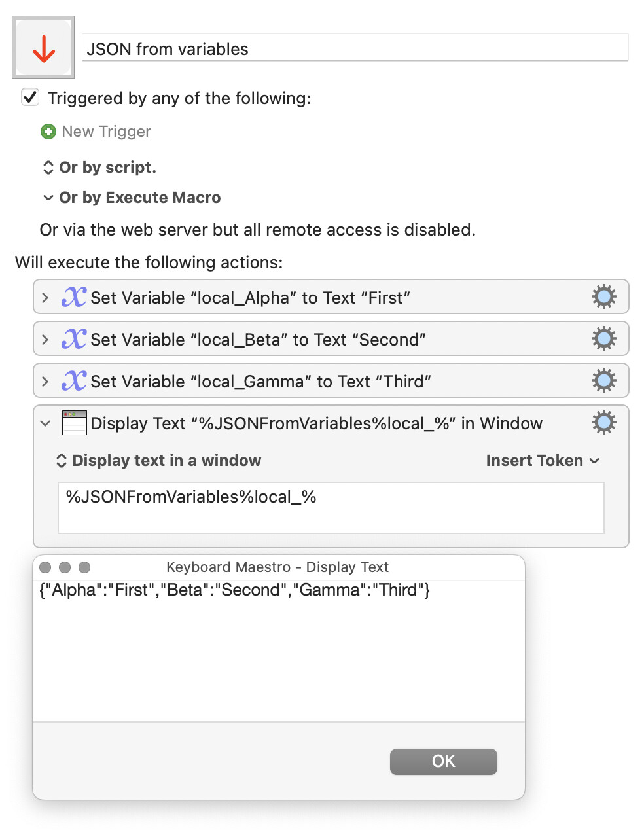Open the Insert Token dropdown
644x839 pixels.
coord(543,461)
